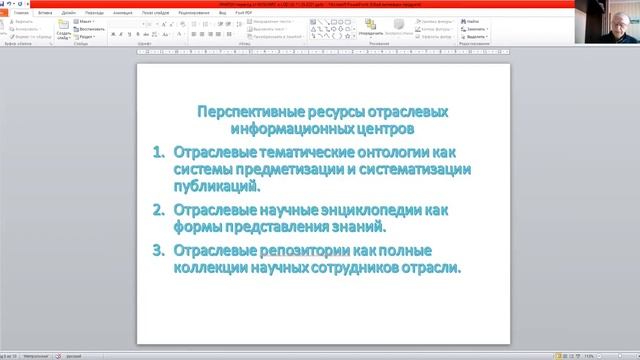Open the Заменить replace dropdown
The width and height of the screenshot is (640, 360).
(x=474, y=29)
